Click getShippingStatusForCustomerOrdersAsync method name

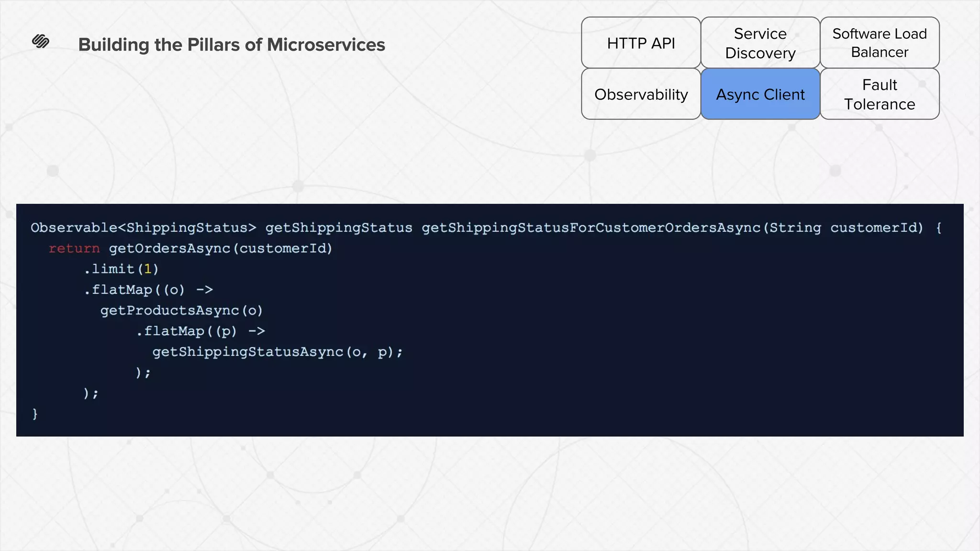[x=591, y=228]
